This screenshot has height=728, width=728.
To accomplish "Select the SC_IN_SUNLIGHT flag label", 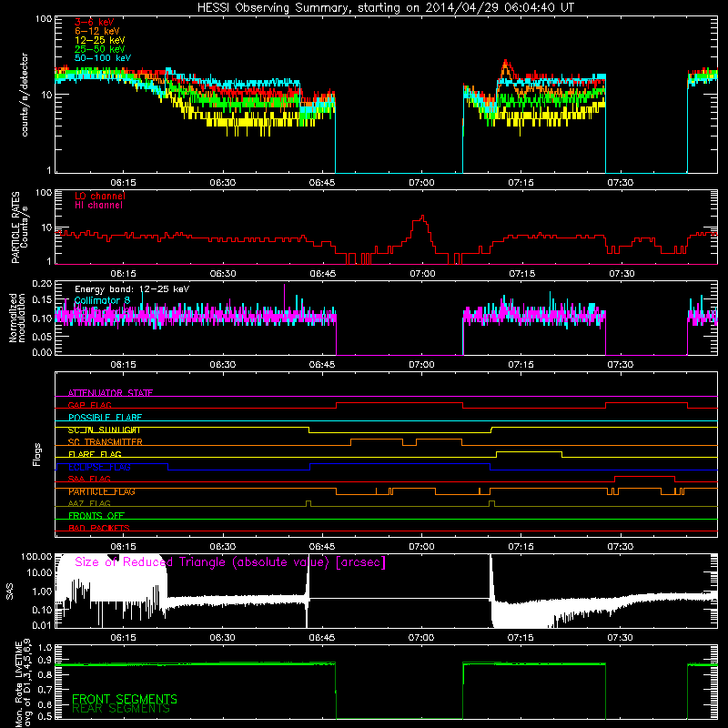I will click(x=104, y=430).
